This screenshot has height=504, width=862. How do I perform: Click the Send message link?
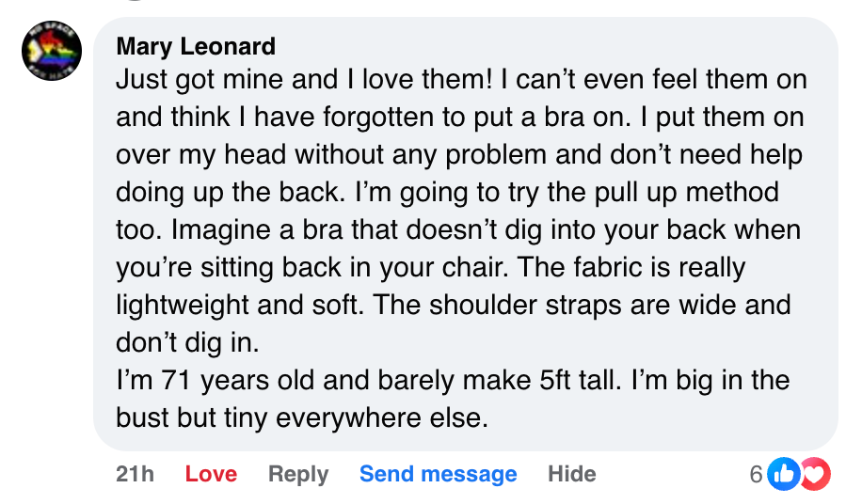point(438,475)
